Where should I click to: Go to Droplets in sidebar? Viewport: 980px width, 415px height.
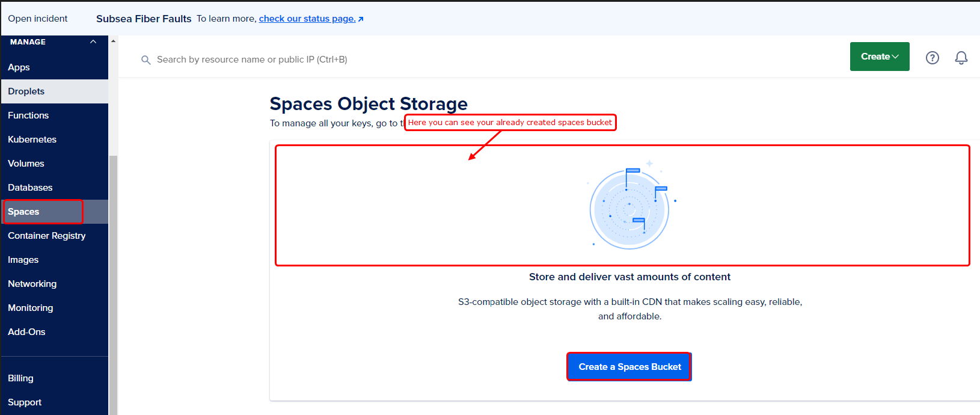click(x=26, y=91)
